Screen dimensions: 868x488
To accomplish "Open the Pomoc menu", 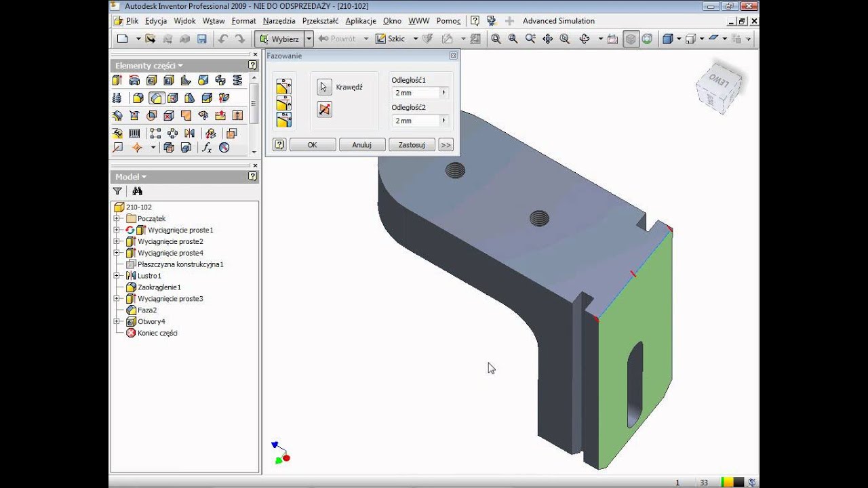I will (449, 21).
